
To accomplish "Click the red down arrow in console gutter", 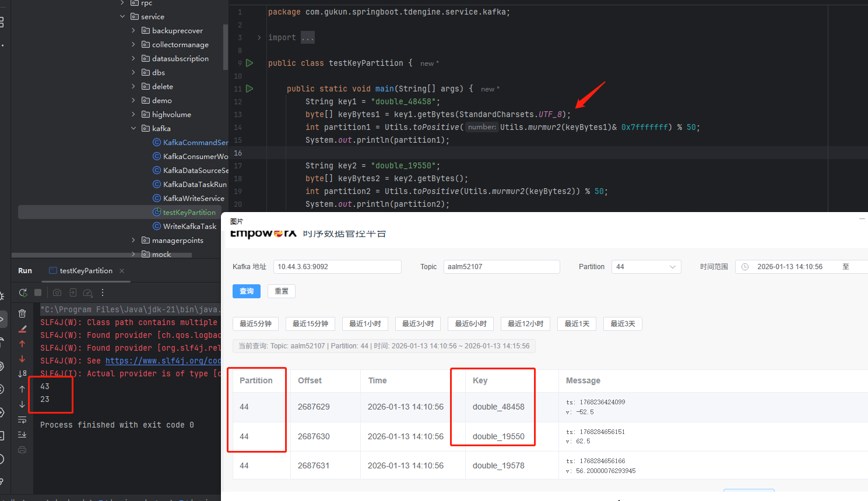I will (22, 359).
